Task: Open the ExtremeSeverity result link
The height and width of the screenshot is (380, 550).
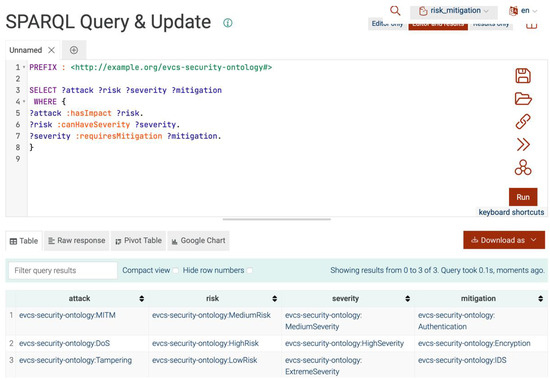Action: pos(323,366)
